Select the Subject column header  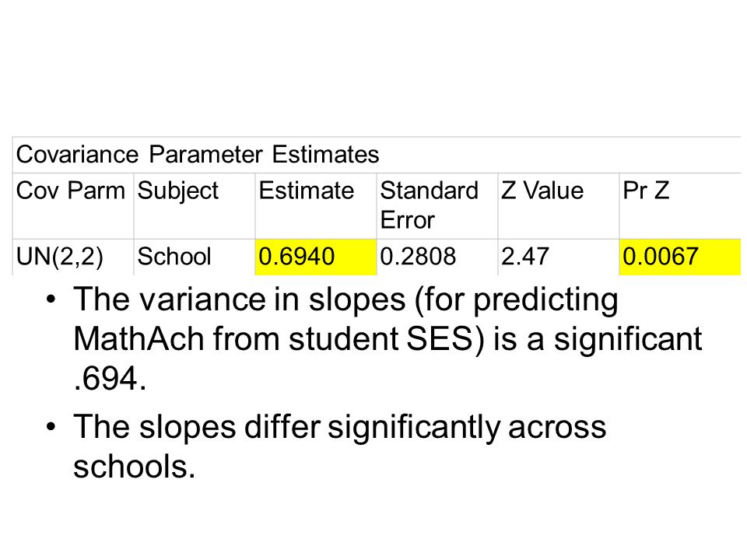click(x=177, y=192)
